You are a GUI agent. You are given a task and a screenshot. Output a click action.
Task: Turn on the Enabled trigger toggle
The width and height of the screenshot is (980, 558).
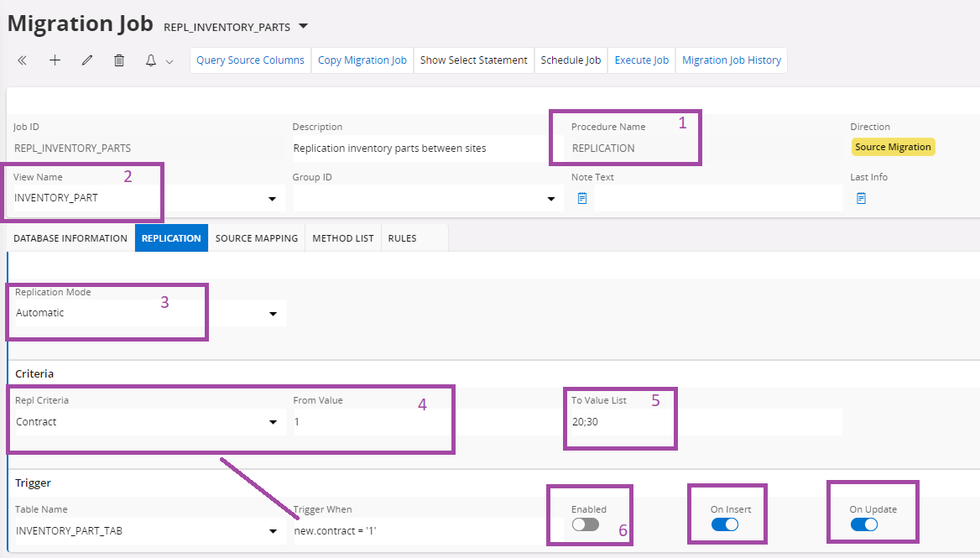click(x=586, y=524)
